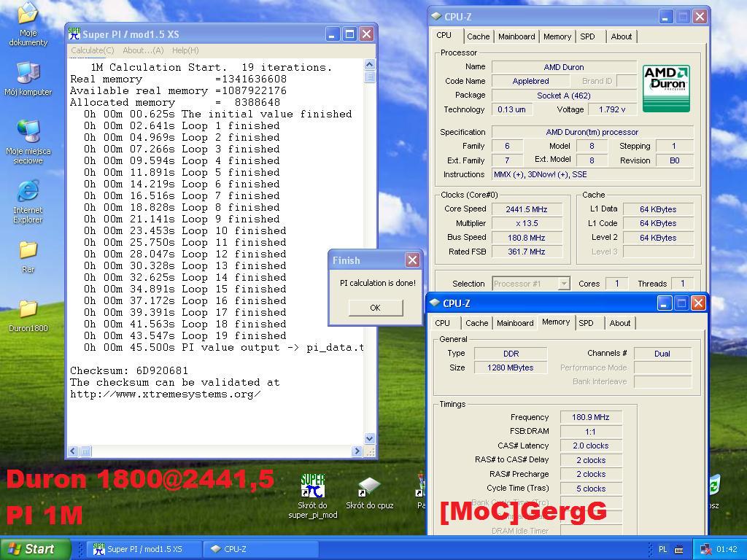Click the taskbar clock showing 01:42
The width and height of the screenshot is (747, 560).
point(727,549)
